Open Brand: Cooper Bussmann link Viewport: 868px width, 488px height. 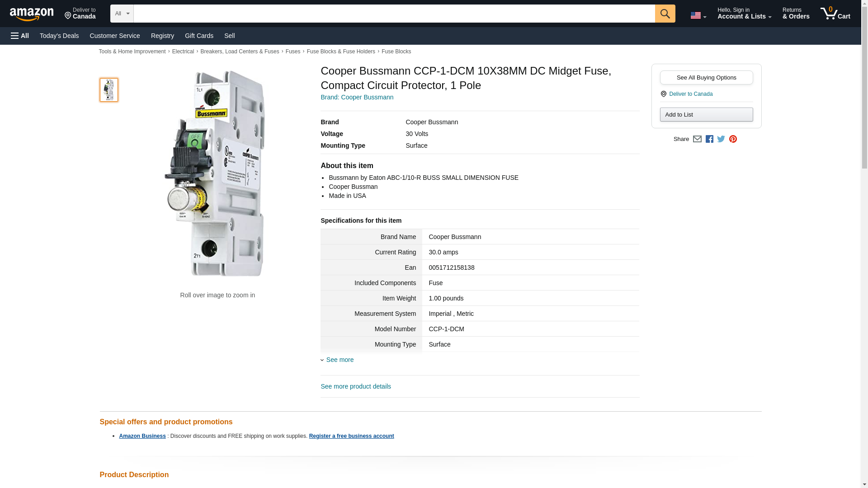click(357, 97)
